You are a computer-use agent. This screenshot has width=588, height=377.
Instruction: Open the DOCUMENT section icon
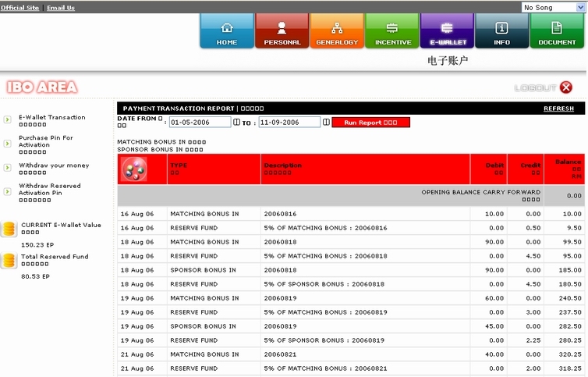[557, 31]
